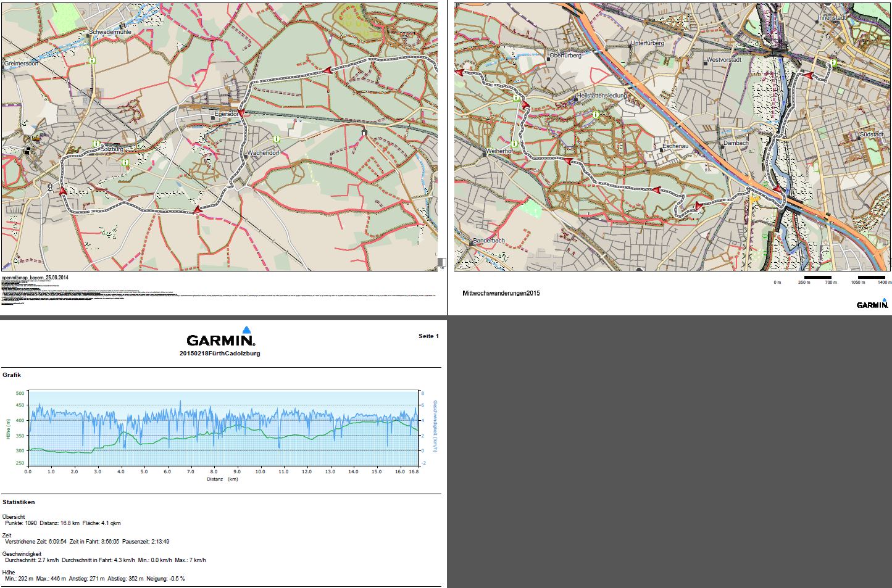Select the info marker beside Innenstadt

pos(833,62)
